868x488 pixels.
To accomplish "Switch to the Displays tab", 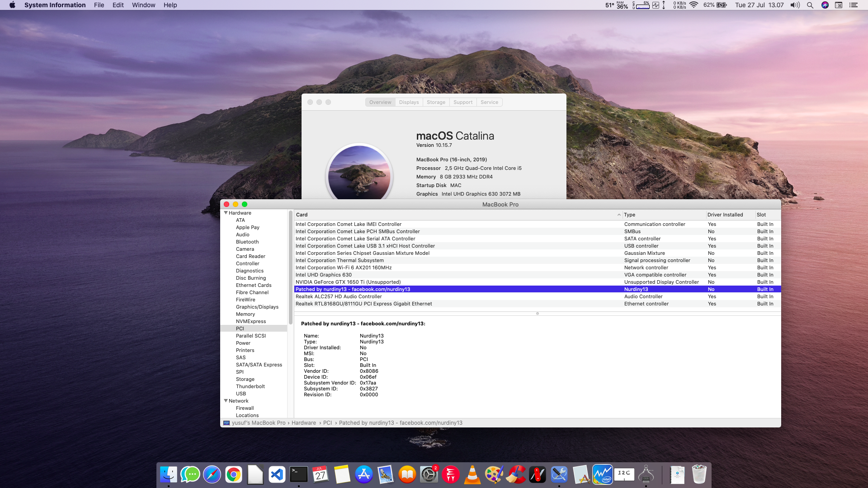I will (x=409, y=102).
